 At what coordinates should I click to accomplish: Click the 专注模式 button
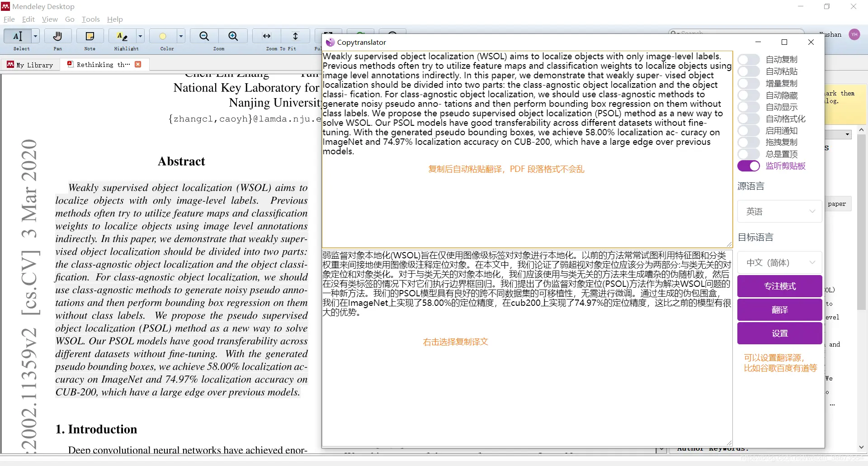point(779,286)
